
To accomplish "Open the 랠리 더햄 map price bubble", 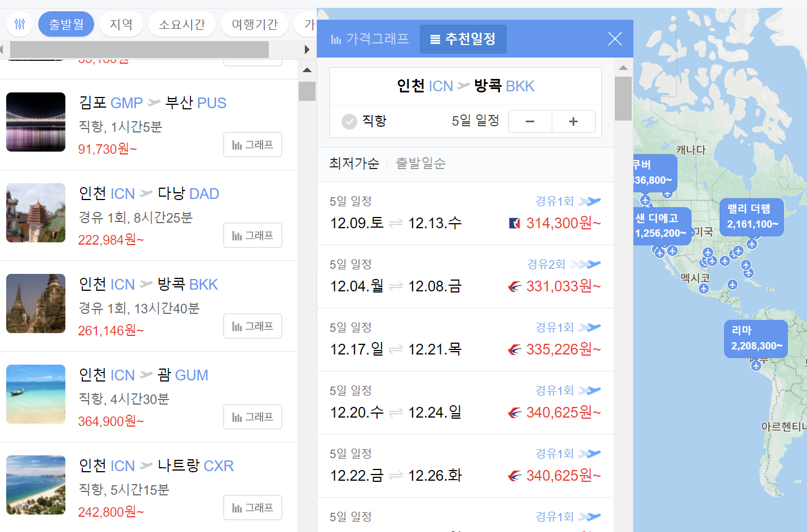I will 752,217.
